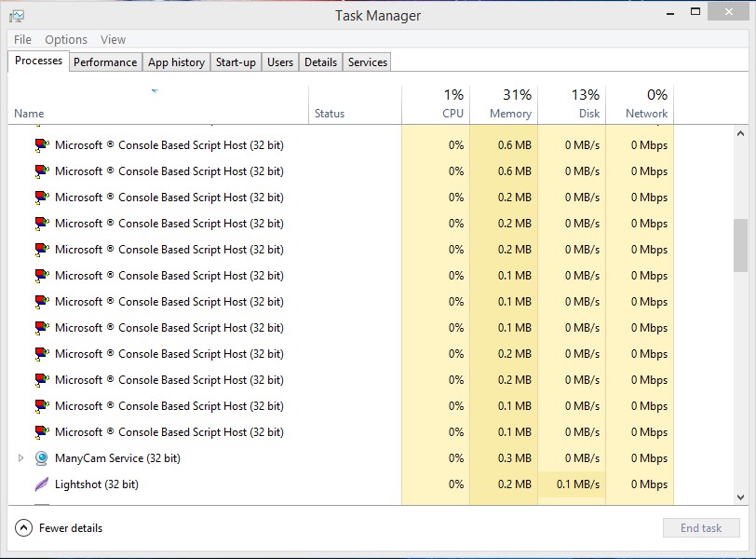756x559 pixels.
Task: Go to the Services tab
Action: coord(368,62)
